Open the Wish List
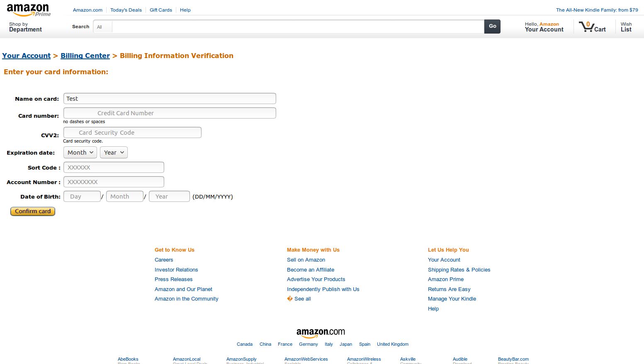Image resolution: width=644 pixels, height=364 pixels. tap(626, 27)
